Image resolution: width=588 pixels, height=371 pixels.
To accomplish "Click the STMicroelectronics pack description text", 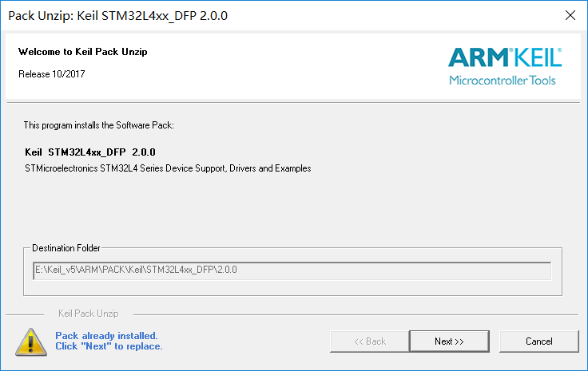I will point(168,168).
